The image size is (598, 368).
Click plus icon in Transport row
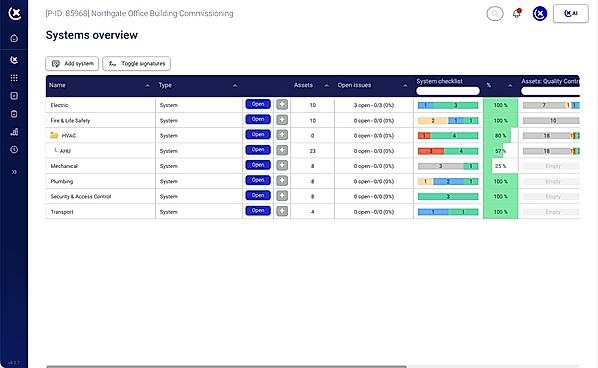pos(282,211)
